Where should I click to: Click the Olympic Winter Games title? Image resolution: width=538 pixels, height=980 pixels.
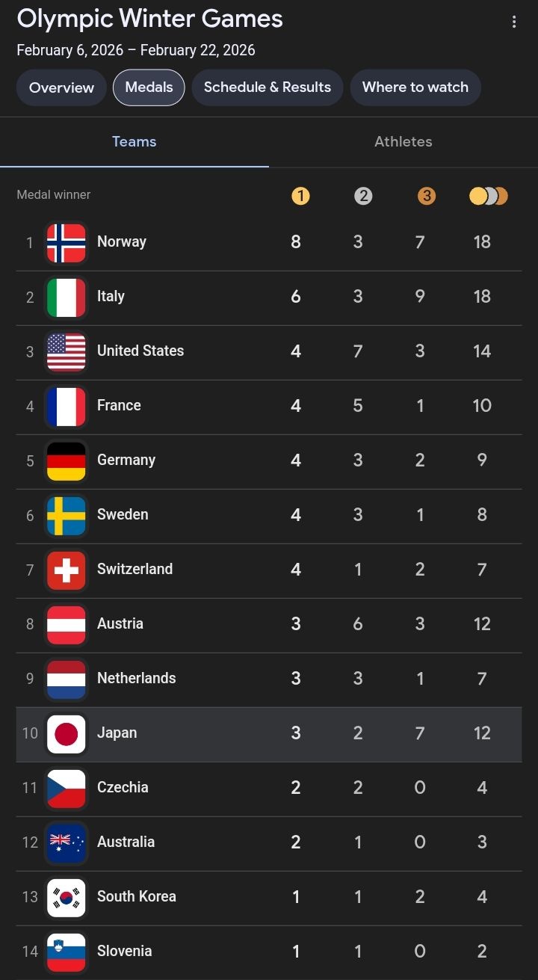[150, 19]
